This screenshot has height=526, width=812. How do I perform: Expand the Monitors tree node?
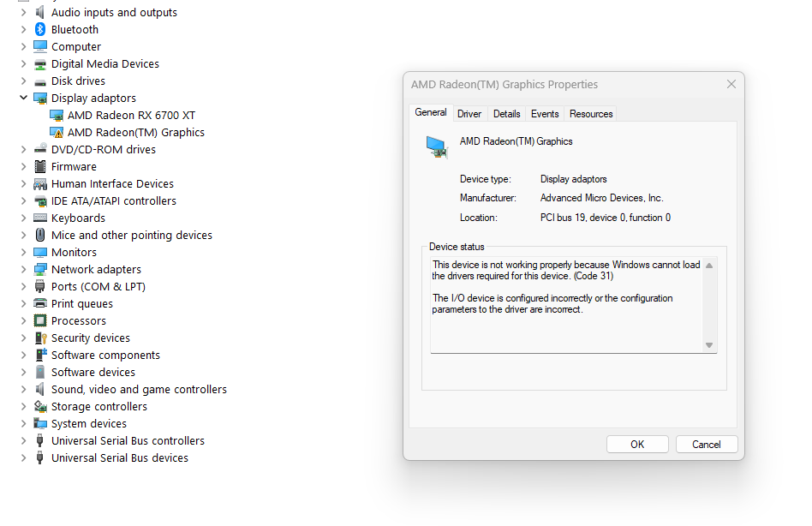[x=23, y=252]
